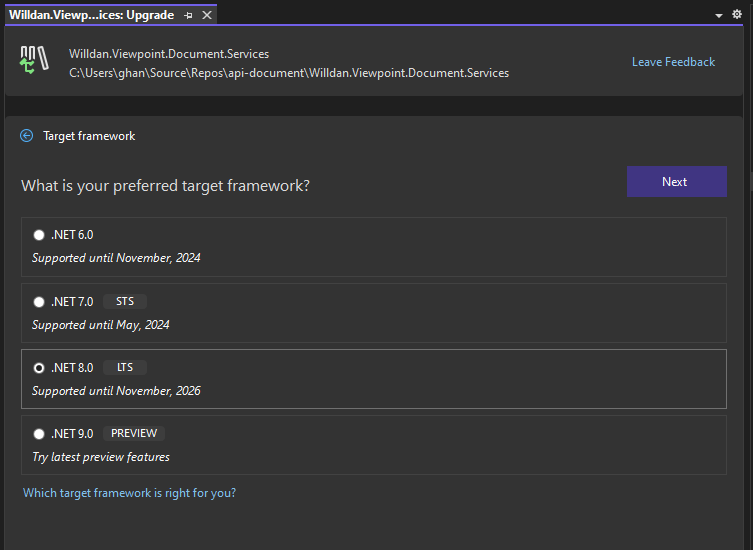This screenshot has width=753, height=550.
Task: Open the tab list dropdown arrow
Action: [x=720, y=16]
